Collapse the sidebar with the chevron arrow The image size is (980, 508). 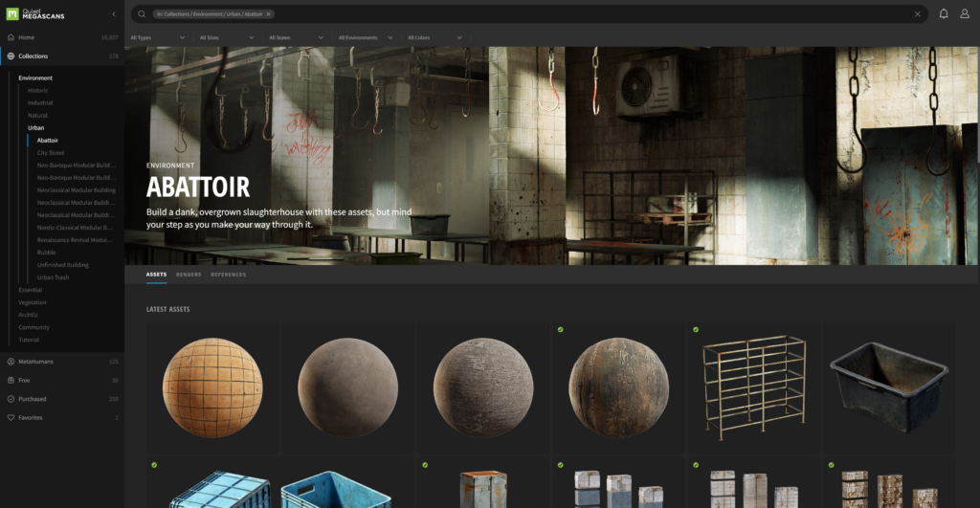(114, 13)
